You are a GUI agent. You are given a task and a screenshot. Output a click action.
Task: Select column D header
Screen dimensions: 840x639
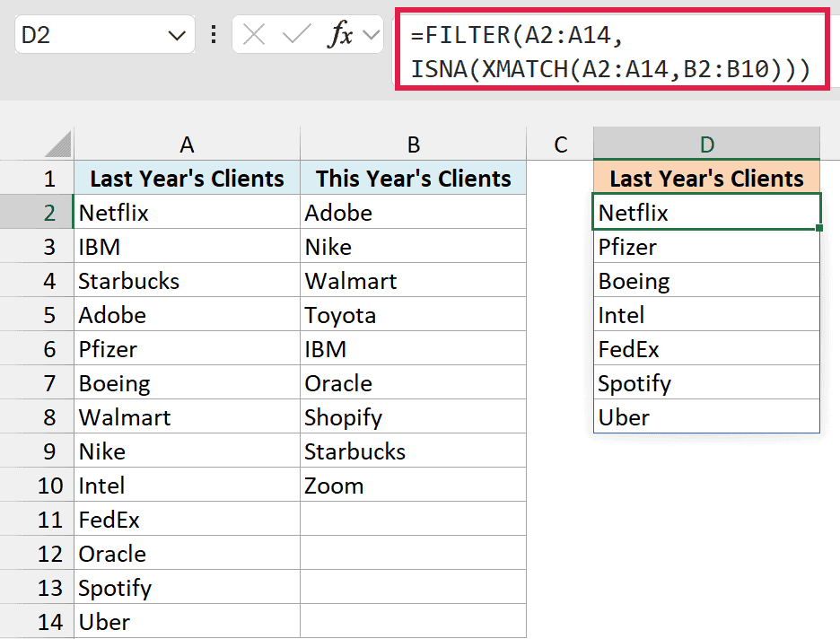tap(706, 144)
